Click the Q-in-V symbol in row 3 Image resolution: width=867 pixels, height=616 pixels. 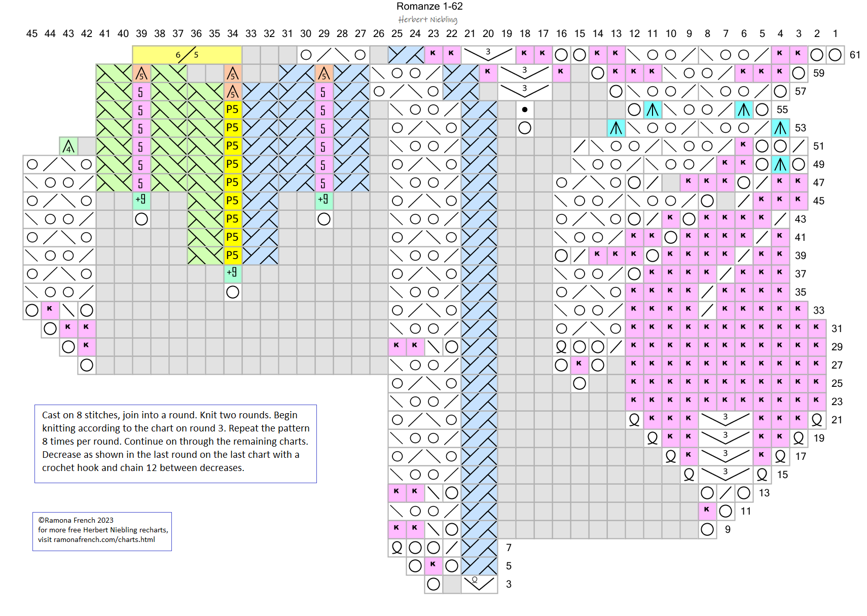(479, 584)
